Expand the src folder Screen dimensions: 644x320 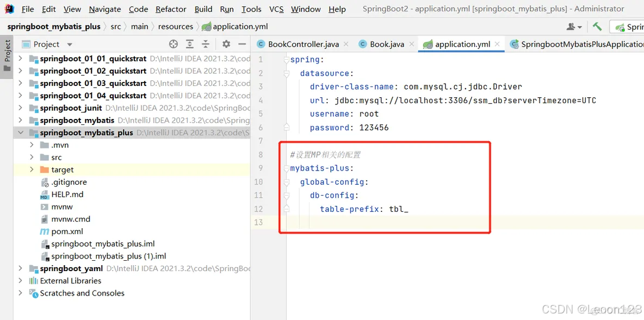[32, 157]
